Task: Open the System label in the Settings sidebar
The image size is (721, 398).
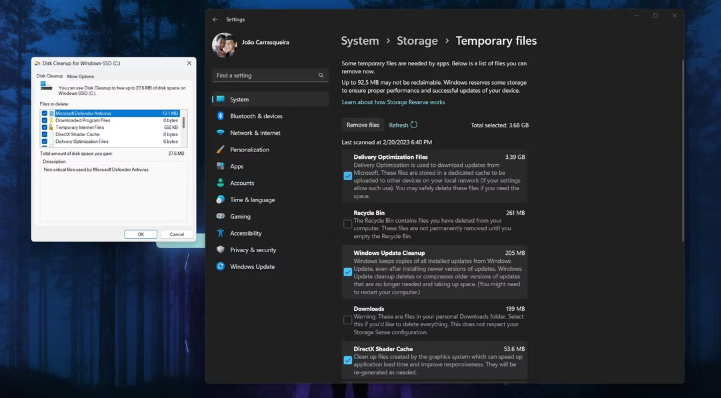Action: (240, 99)
